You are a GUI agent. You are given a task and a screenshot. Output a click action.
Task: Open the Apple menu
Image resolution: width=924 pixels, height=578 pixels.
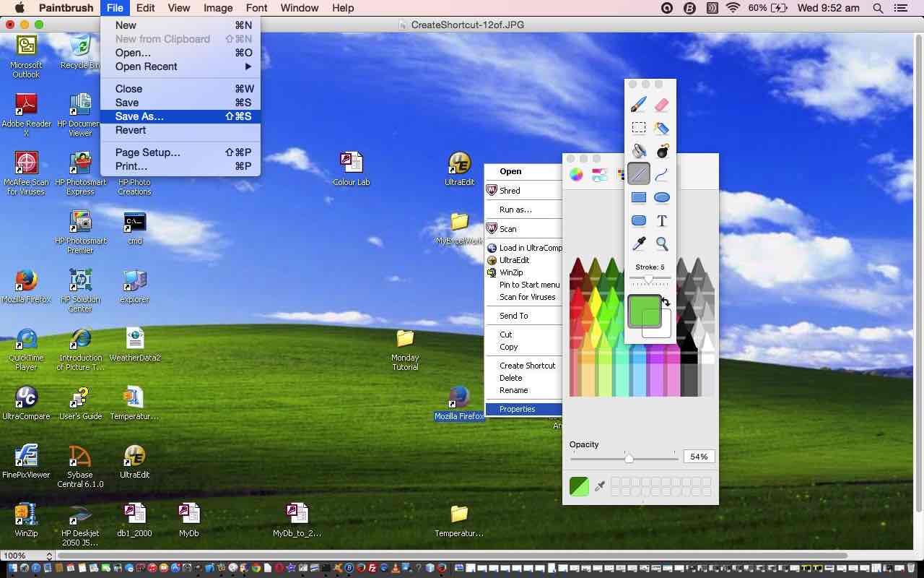point(19,8)
